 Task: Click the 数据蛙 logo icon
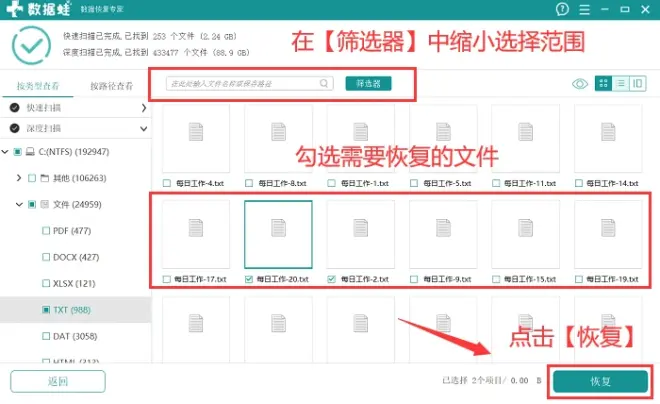pyautogui.click(x=15, y=9)
